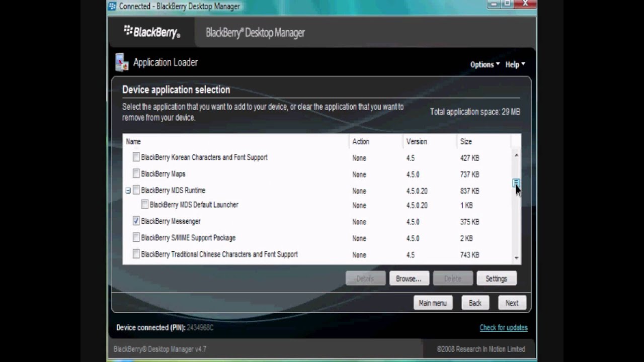Screen dimensions: 644x362
Task: Select the BlackBerry Maps row name
Action: tap(163, 174)
